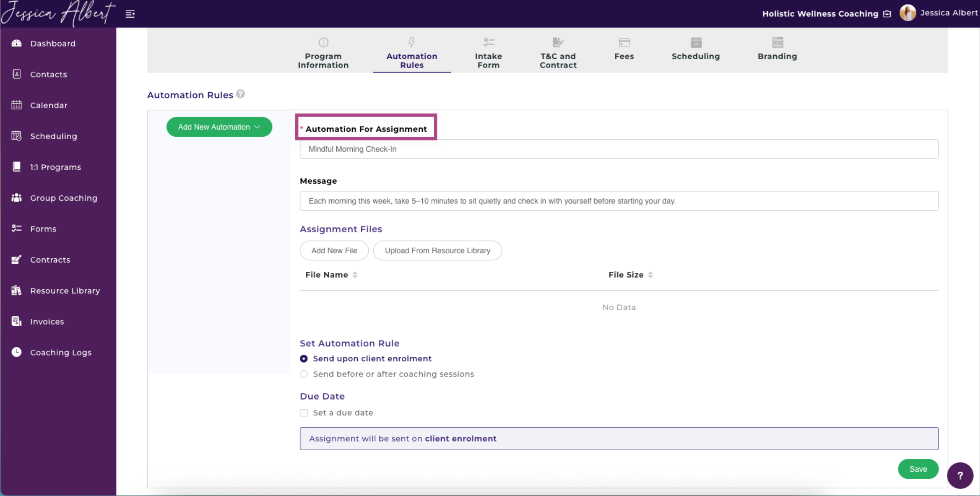This screenshot has width=980, height=496.
Task: Collapse the sidebar with hamburger menu icon
Action: [130, 14]
